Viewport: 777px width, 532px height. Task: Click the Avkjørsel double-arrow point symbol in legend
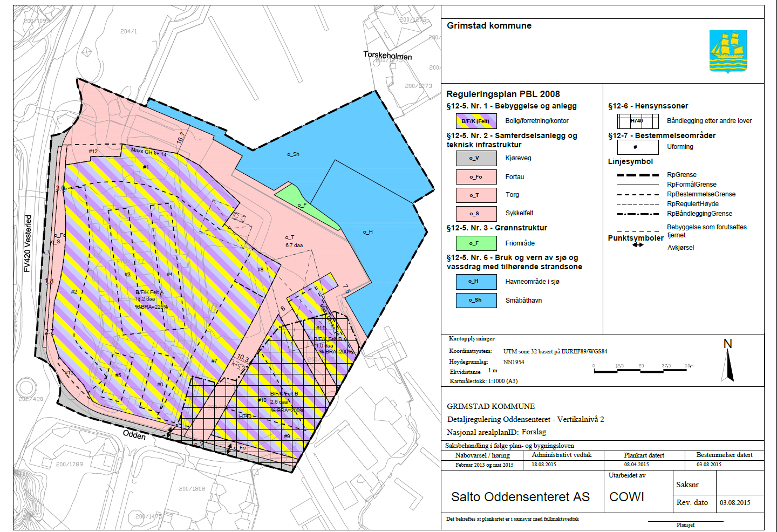pos(638,245)
